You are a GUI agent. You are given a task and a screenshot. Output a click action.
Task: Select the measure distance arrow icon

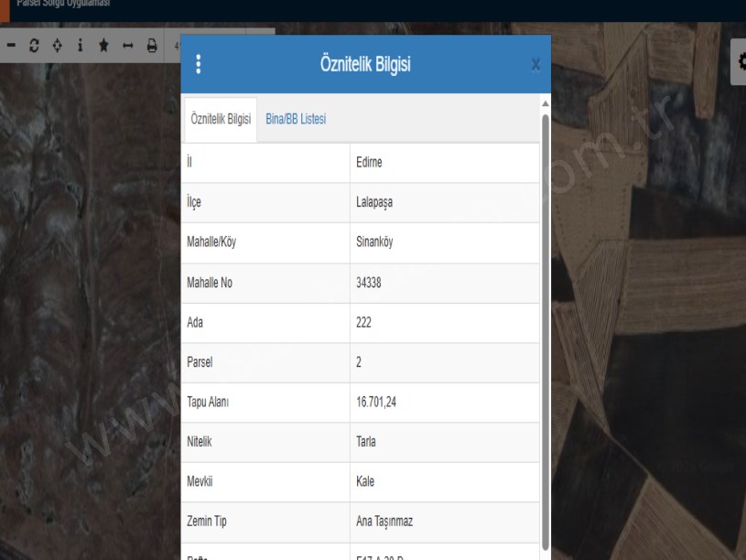128,45
